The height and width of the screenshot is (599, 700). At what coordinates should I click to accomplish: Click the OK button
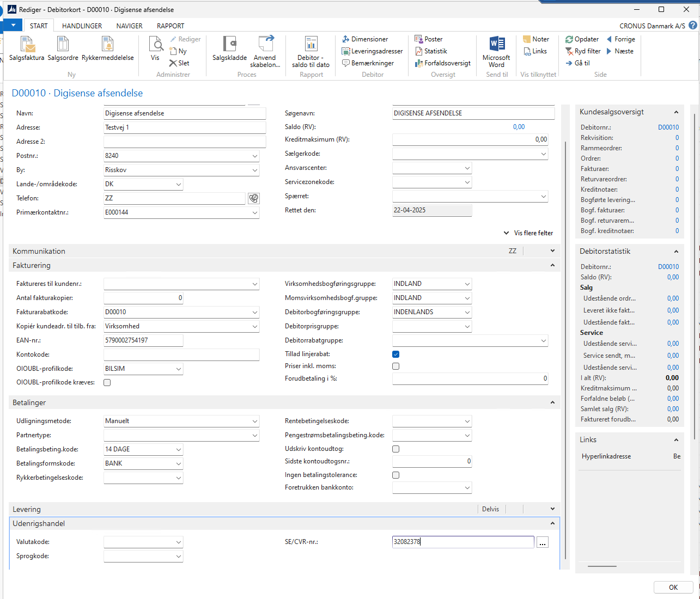tap(673, 587)
